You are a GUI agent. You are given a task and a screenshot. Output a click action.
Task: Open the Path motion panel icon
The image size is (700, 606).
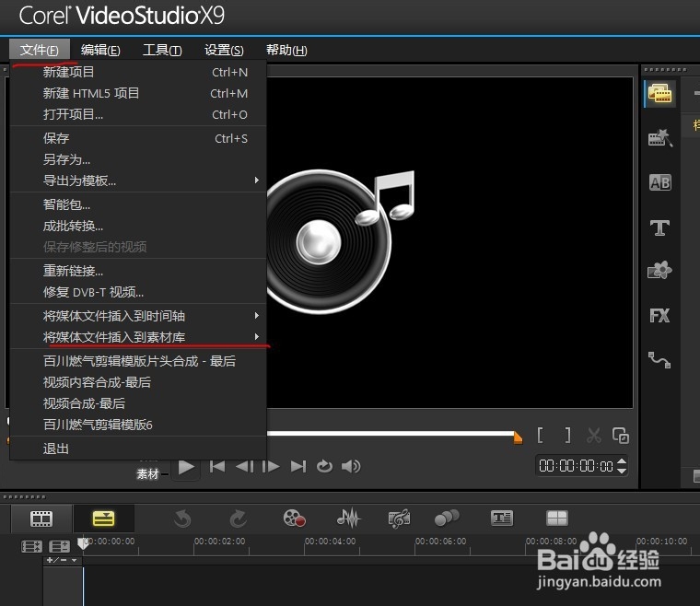[659, 360]
